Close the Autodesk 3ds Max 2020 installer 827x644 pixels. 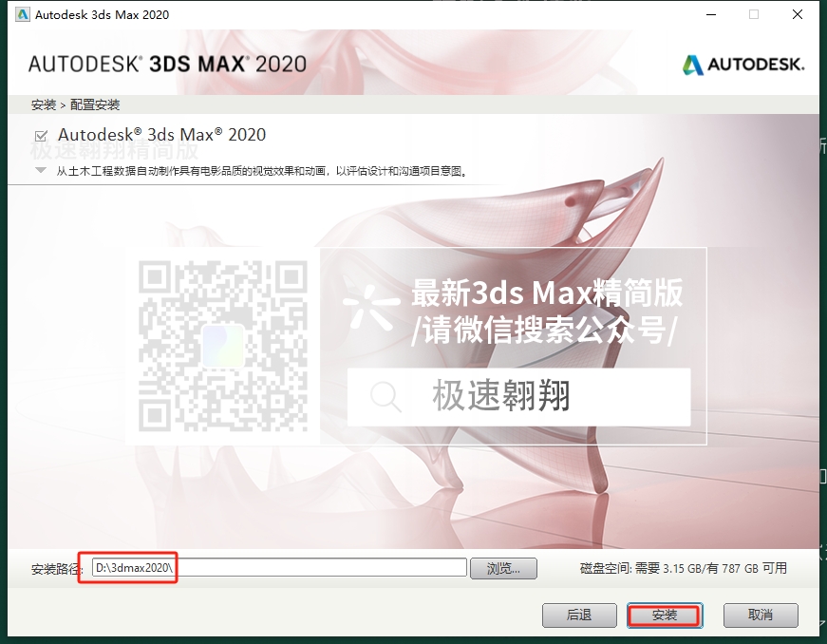(799, 14)
